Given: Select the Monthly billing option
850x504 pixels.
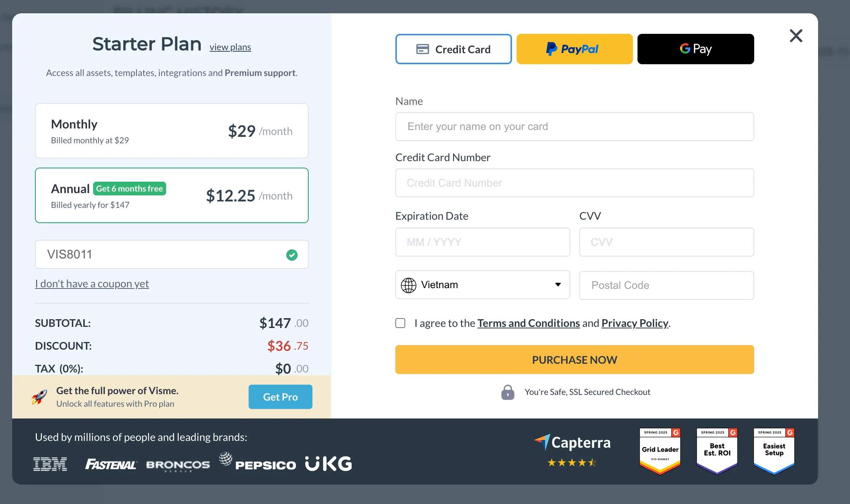Looking at the screenshot, I should coord(172,131).
